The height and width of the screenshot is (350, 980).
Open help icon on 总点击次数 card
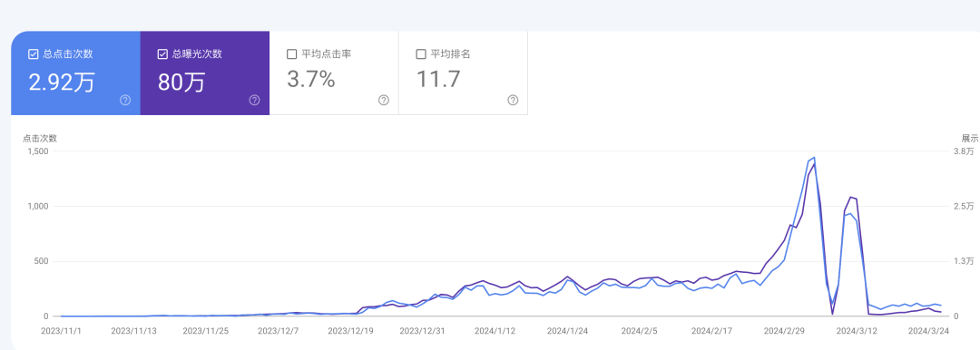pos(125,100)
